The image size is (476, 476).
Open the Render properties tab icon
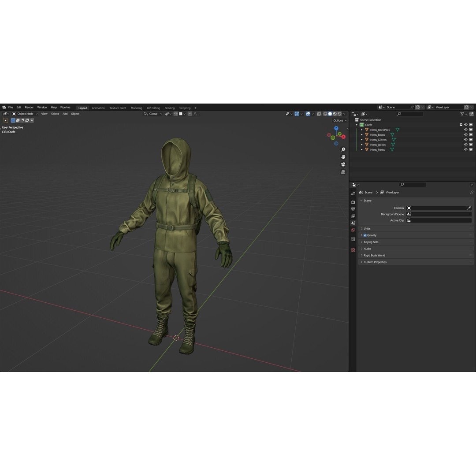click(353, 202)
